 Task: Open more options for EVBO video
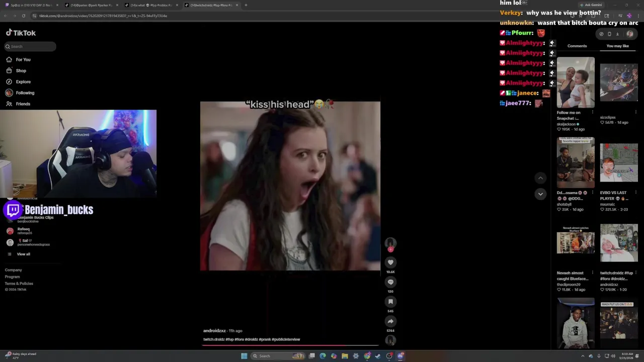635,193
